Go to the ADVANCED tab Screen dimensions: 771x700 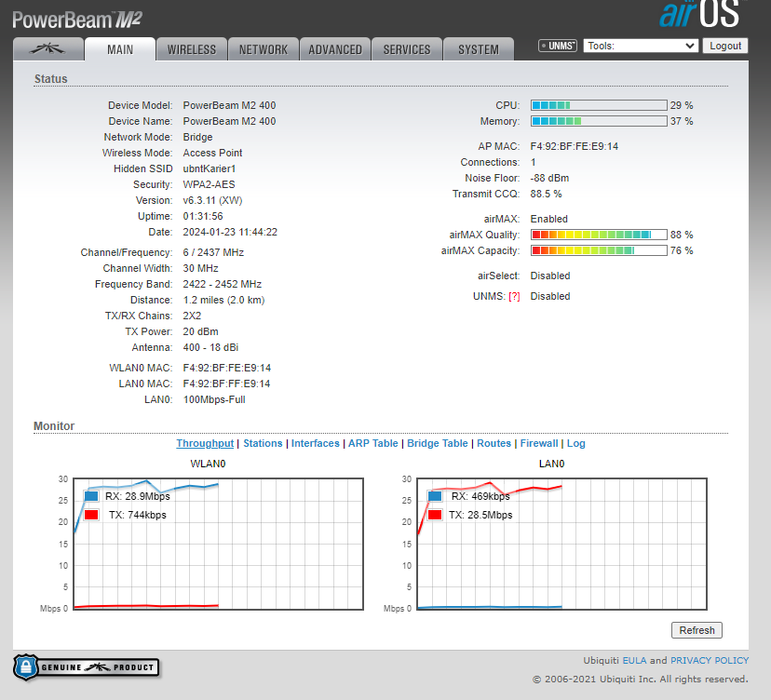(x=335, y=49)
